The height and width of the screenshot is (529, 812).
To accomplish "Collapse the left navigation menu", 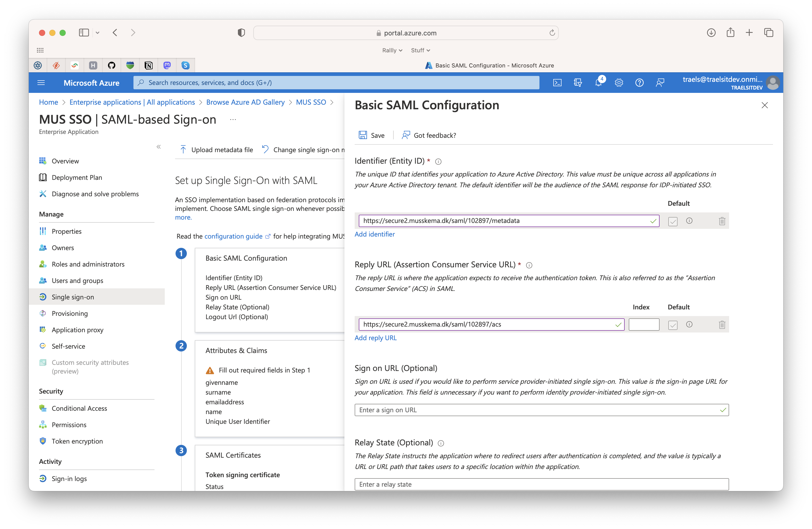I will click(159, 147).
